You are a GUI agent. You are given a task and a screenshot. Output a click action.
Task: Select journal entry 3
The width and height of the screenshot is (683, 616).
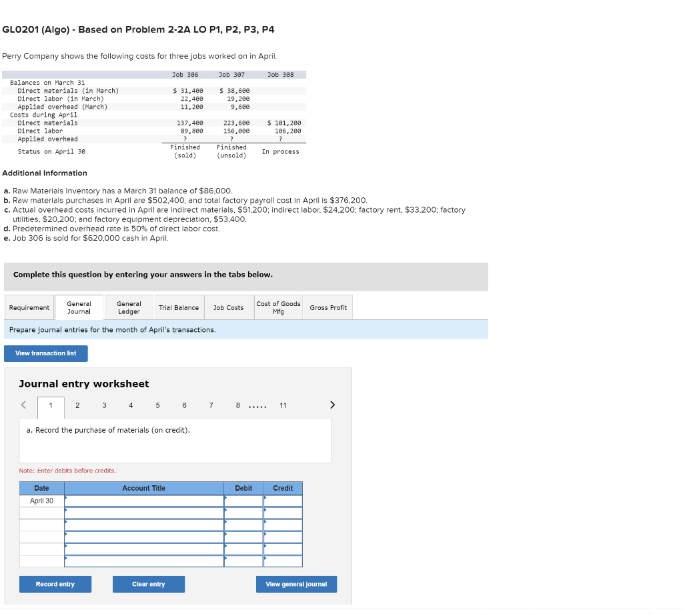104,406
